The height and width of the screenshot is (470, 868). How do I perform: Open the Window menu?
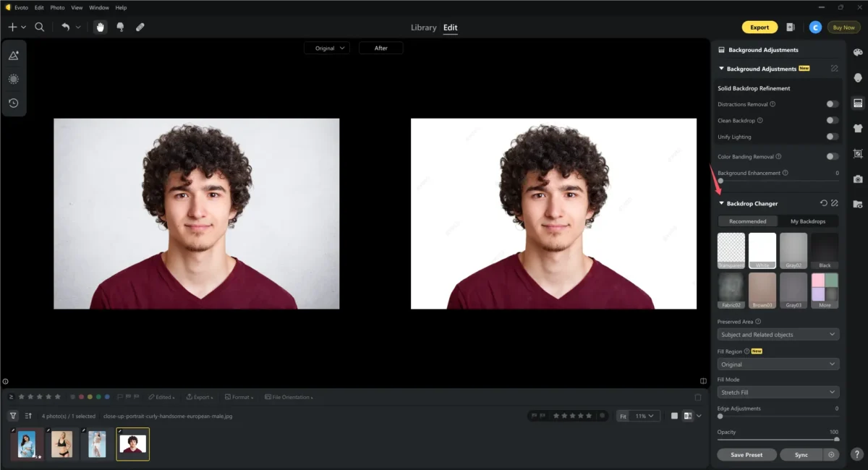pos(99,7)
